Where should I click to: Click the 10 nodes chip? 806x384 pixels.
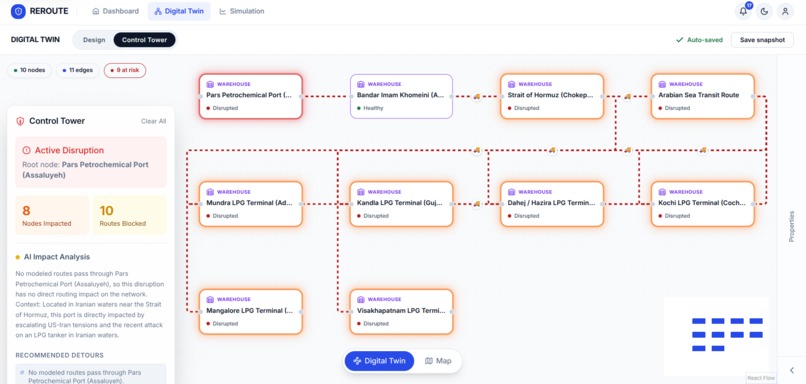[x=29, y=70]
